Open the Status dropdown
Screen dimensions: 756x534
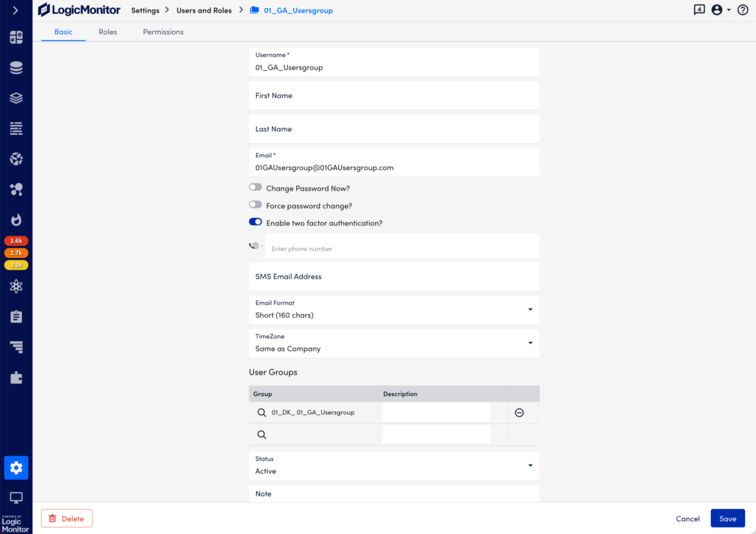pyautogui.click(x=529, y=465)
